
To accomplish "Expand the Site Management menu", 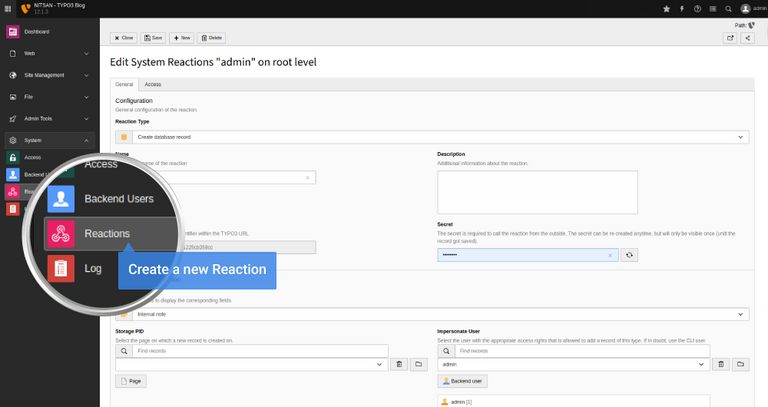I will coord(87,75).
